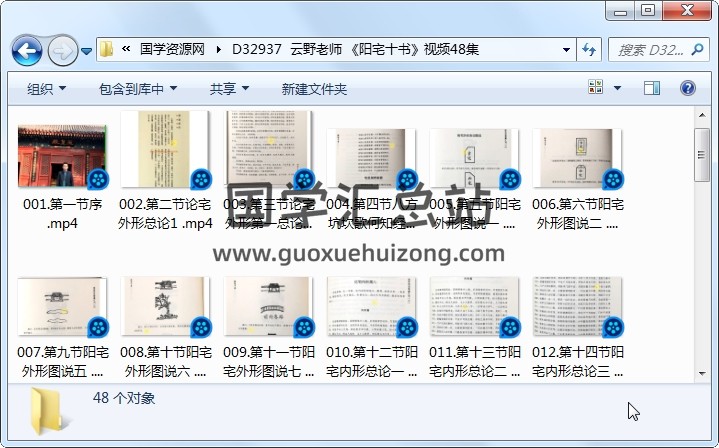Click the file name 010.第十二节阳宅内形总论一
This screenshot has height=448, width=719.
(371, 362)
